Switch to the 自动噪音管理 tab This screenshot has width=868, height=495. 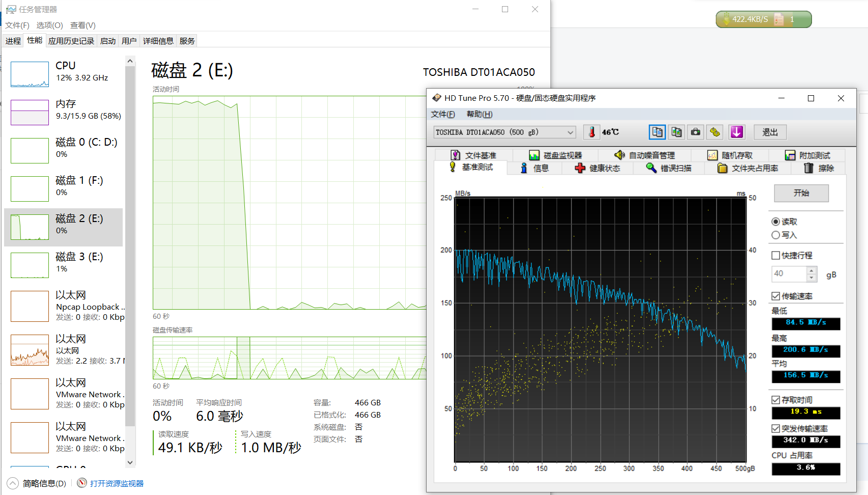[x=645, y=155]
